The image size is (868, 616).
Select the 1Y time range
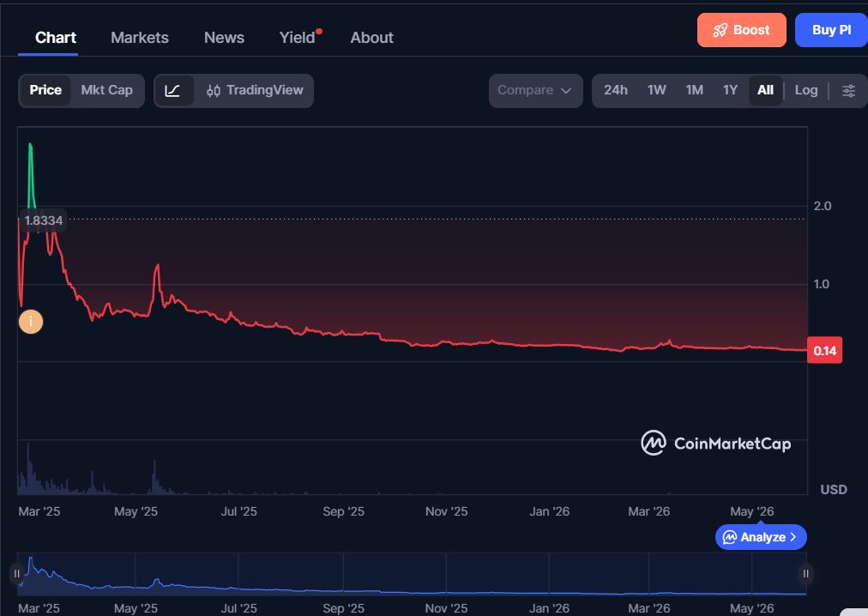point(730,90)
